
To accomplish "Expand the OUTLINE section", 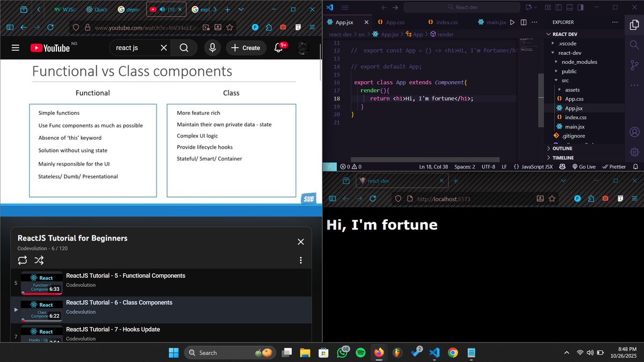I will click(x=584, y=148).
